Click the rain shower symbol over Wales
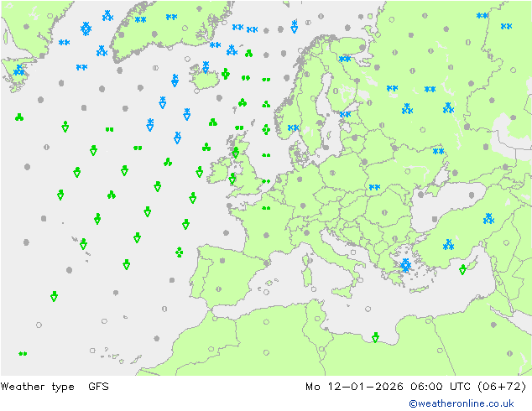 point(232,179)
